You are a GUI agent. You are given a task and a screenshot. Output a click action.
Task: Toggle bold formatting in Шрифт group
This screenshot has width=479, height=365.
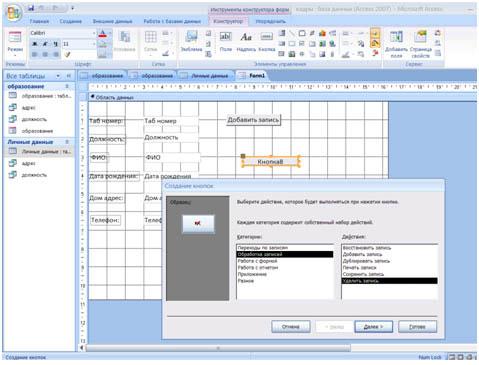(35, 44)
